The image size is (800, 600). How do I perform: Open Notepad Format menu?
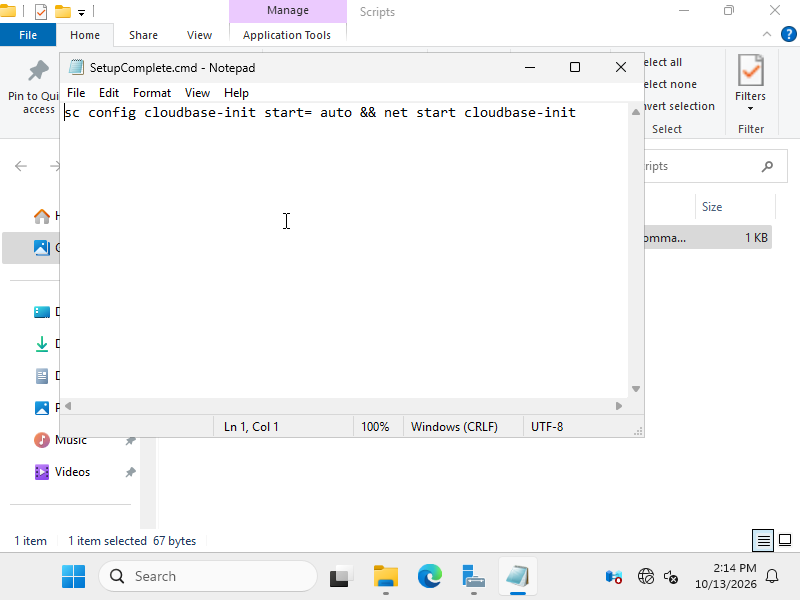(x=152, y=93)
